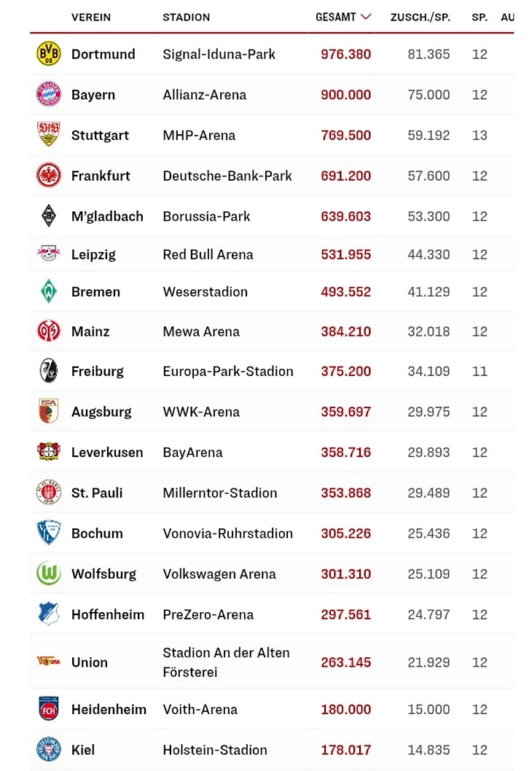Image resolution: width=532 pixels, height=771 pixels.
Task: Toggle sort arrow next to GESAMT
Action: (x=366, y=17)
